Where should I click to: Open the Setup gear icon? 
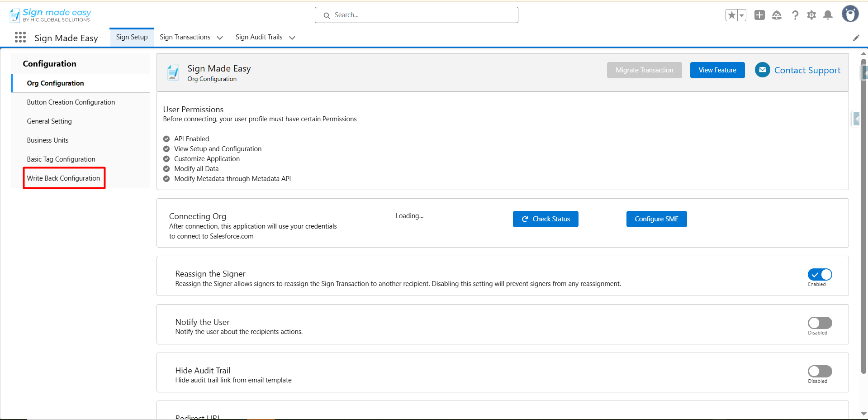[x=811, y=15]
